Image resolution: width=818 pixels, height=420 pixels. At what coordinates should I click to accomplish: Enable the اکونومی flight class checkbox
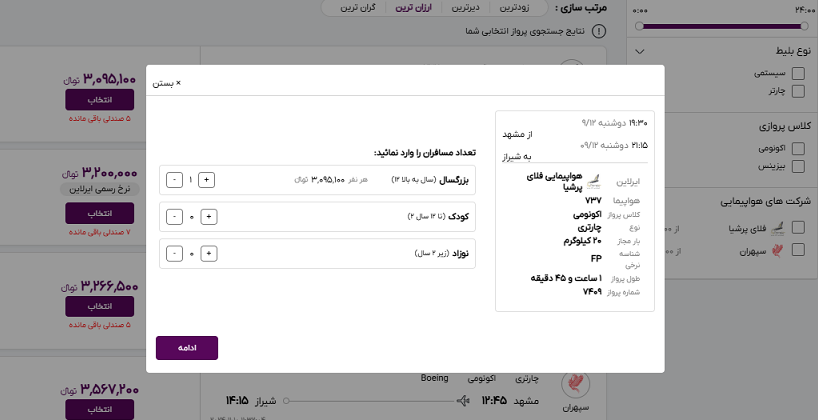pyautogui.click(x=798, y=148)
